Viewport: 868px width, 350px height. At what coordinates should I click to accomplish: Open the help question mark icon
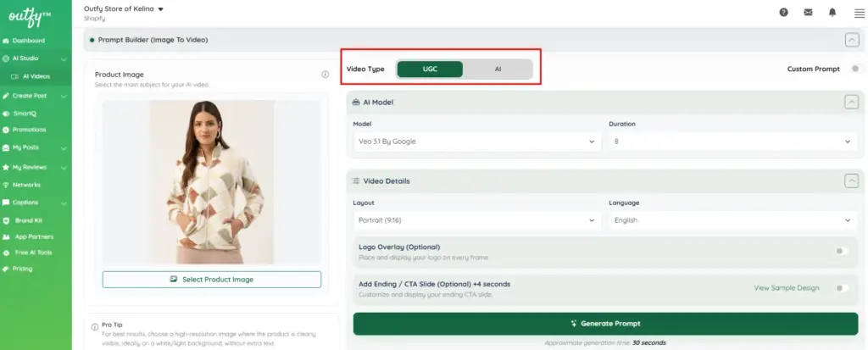coord(783,12)
